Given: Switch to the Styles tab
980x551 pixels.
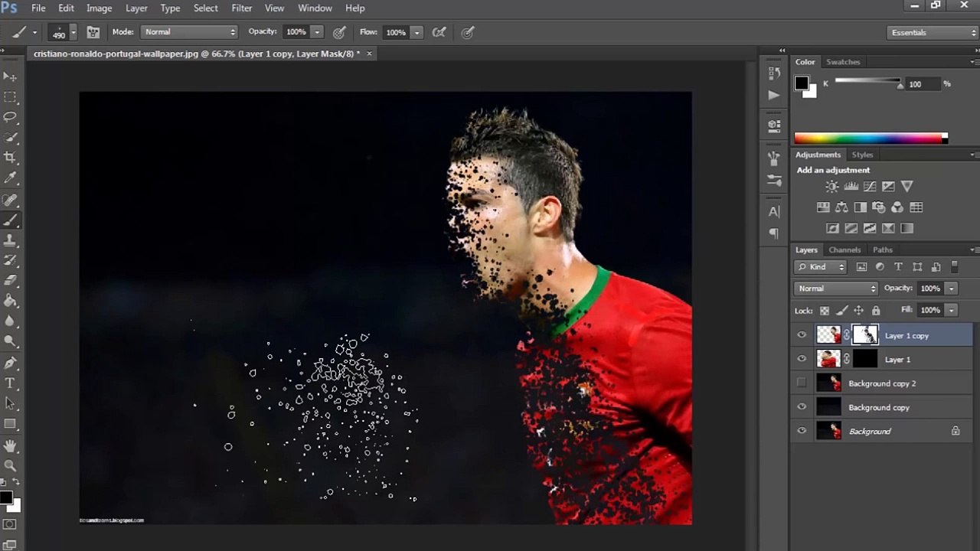Looking at the screenshot, I should click(x=862, y=155).
